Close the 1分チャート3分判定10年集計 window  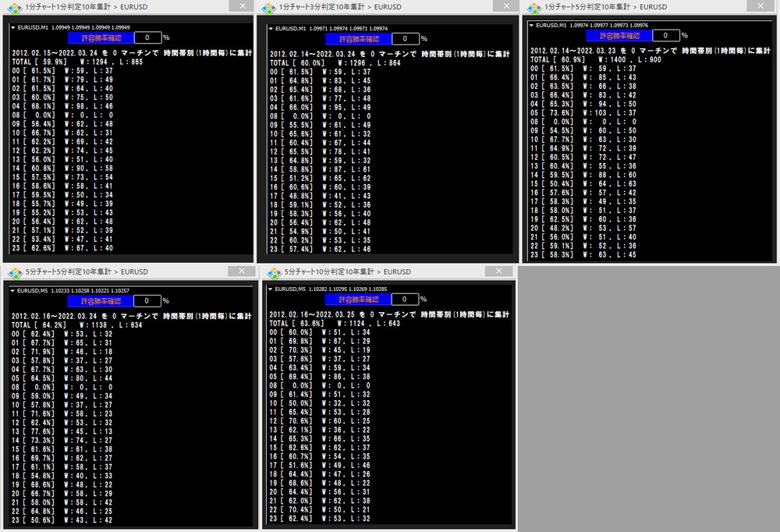pyautogui.click(x=506, y=6)
